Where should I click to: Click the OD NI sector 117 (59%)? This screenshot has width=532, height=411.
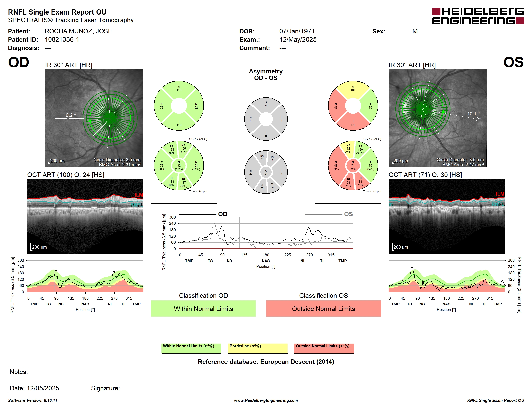pos(183,183)
